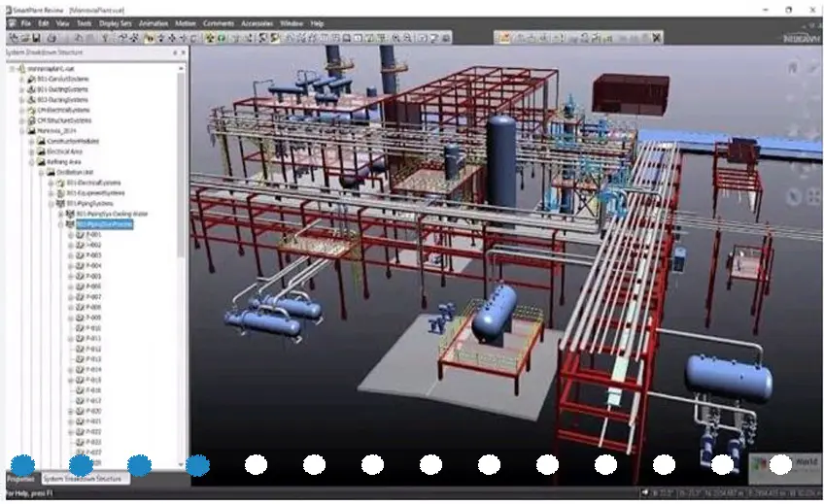Select the P-023 pipeline item

tap(93, 443)
